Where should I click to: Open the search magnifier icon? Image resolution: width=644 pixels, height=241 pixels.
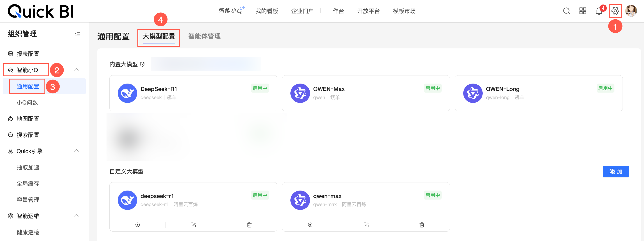coord(567,11)
